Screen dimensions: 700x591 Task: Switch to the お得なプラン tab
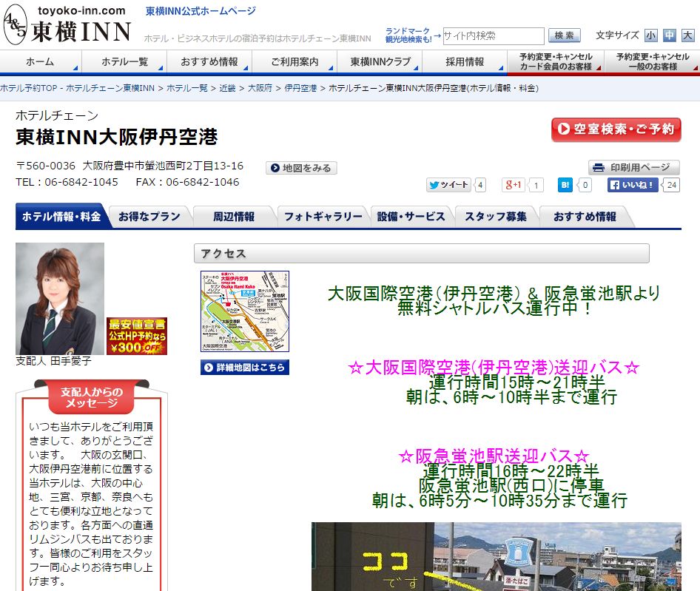149,217
